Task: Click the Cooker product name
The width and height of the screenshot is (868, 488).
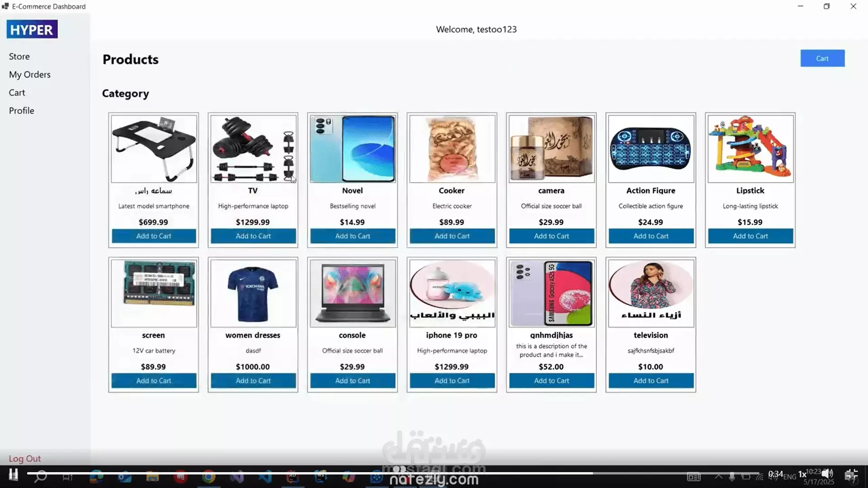Action: (452, 191)
